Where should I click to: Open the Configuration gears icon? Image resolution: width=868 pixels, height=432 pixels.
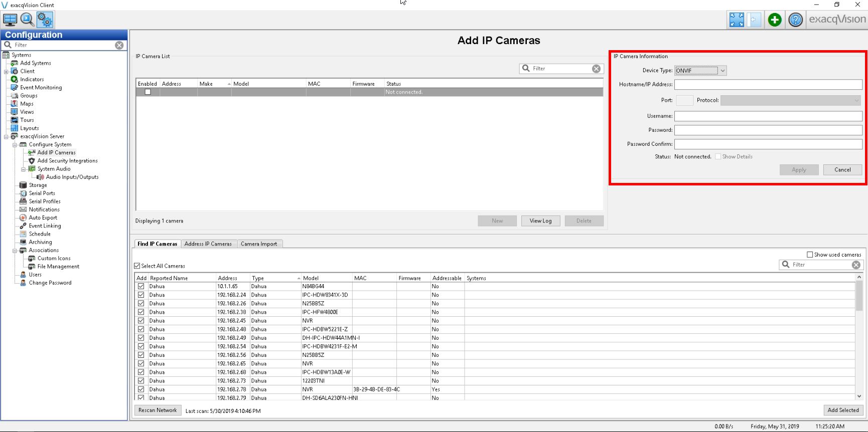(x=45, y=20)
